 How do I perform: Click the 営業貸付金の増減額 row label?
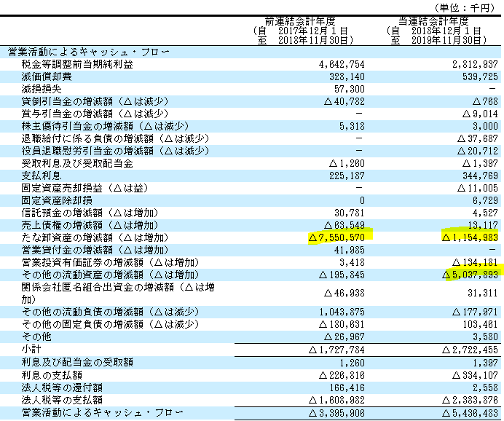pos(95,250)
